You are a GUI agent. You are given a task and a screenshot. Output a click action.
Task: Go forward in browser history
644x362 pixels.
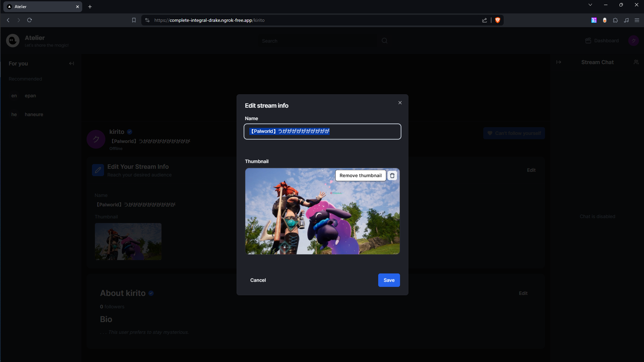coord(19,20)
